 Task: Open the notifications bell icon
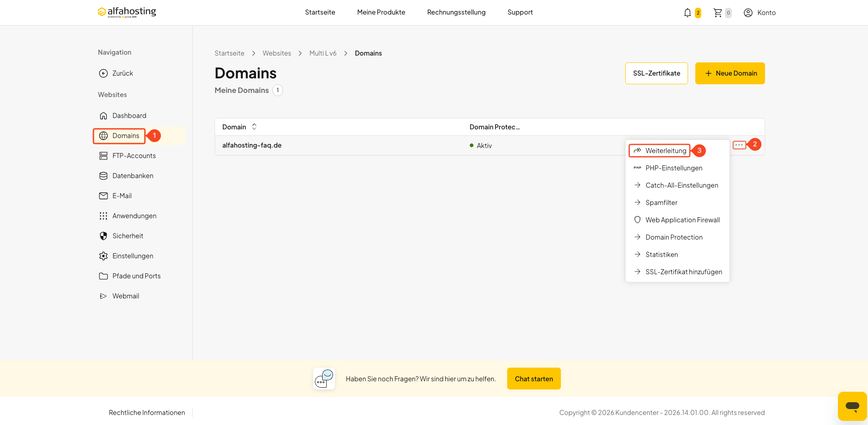pos(688,13)
